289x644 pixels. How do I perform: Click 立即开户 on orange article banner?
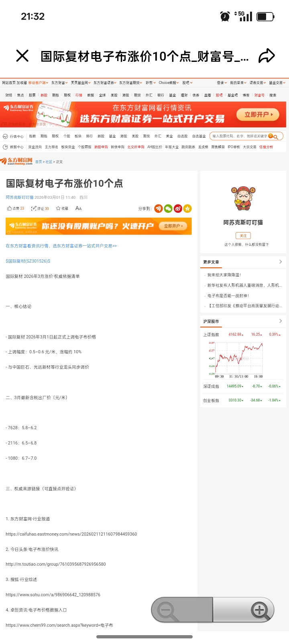(x=173, y=226)
